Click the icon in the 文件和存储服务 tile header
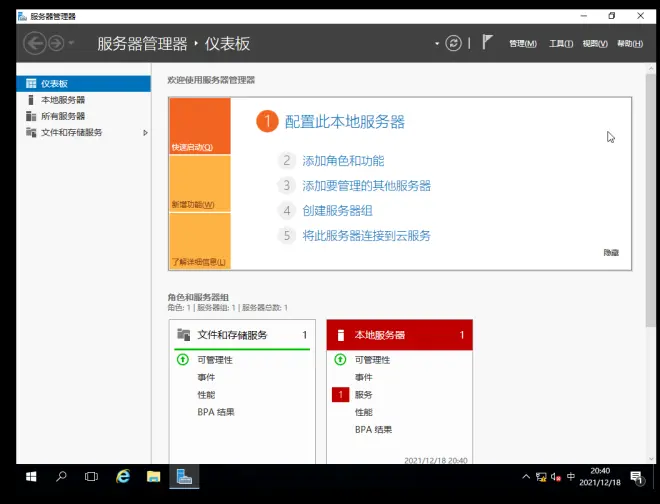This screenshot has width=660, height=504. point(184,334)
